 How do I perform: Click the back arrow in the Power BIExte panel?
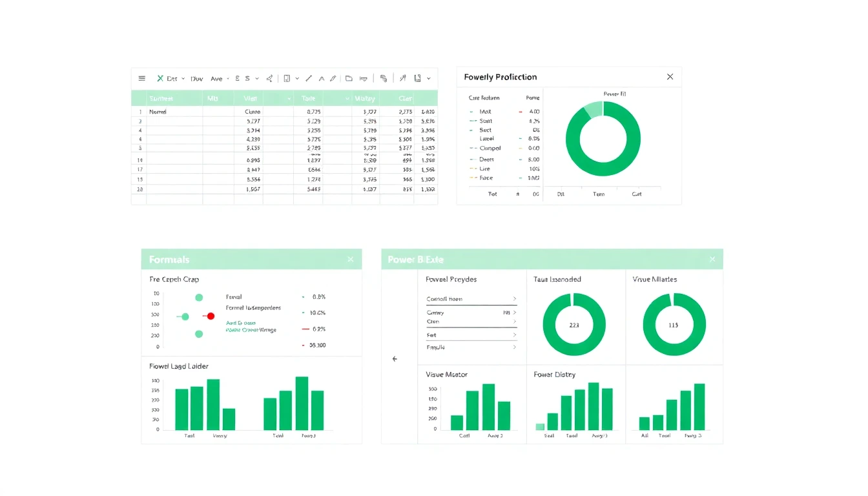[395, 358]
